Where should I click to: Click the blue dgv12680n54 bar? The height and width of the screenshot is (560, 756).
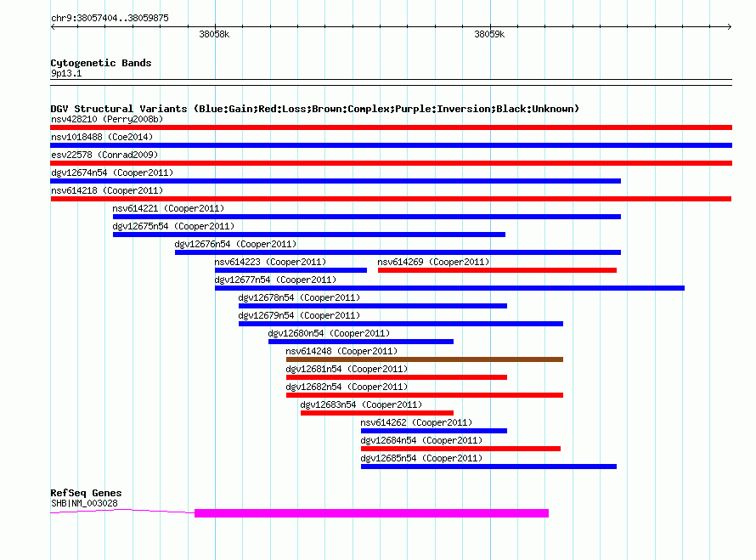point(361,342)
